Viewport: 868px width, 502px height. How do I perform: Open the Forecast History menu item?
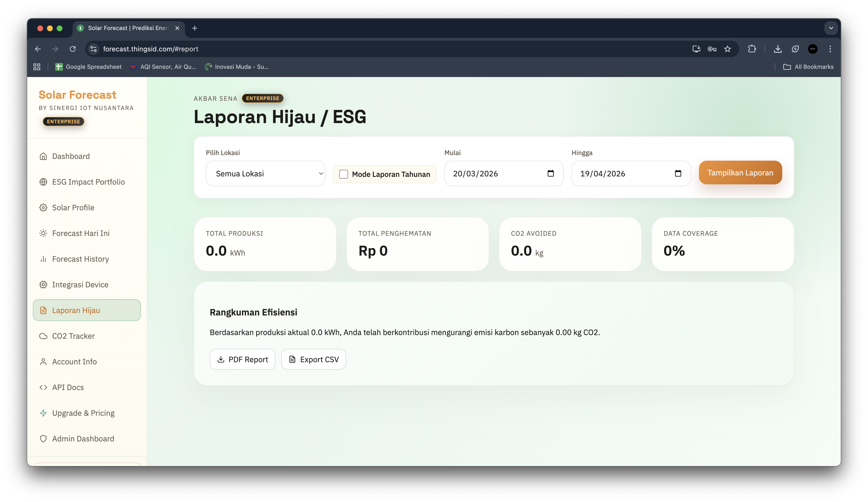coord(80,259)
